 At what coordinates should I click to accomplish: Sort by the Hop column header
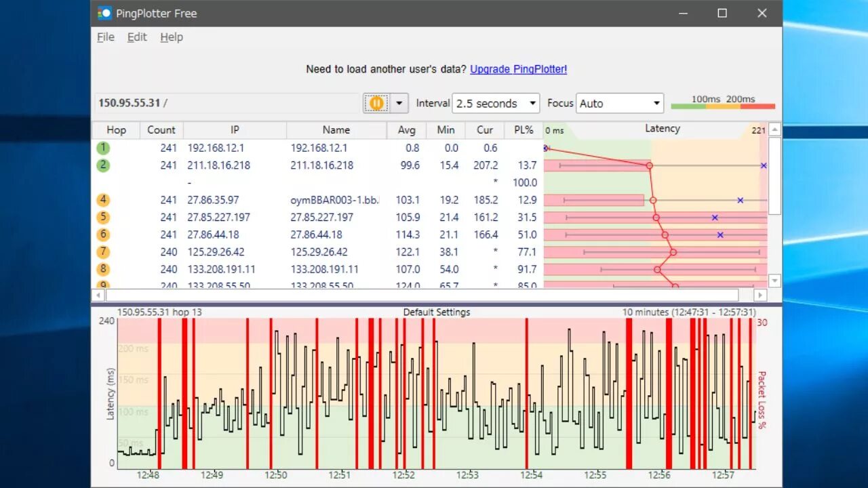tap(116, 130)
